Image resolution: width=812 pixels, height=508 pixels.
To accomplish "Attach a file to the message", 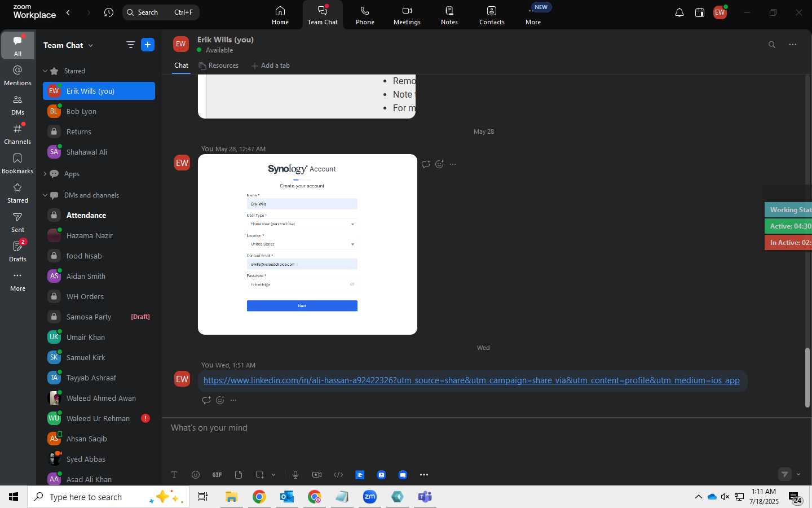I will pyautogui.click(x=239, y=475).
